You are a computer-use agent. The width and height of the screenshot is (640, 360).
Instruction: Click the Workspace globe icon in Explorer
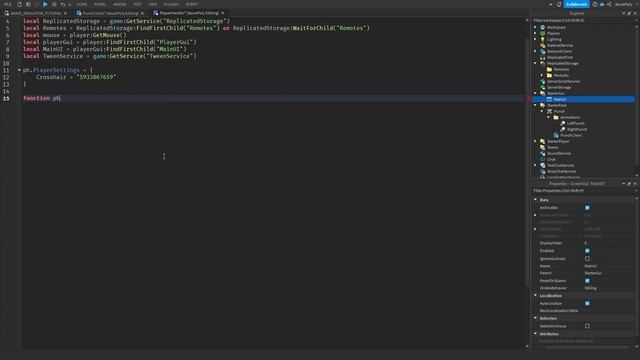(542, 27)
